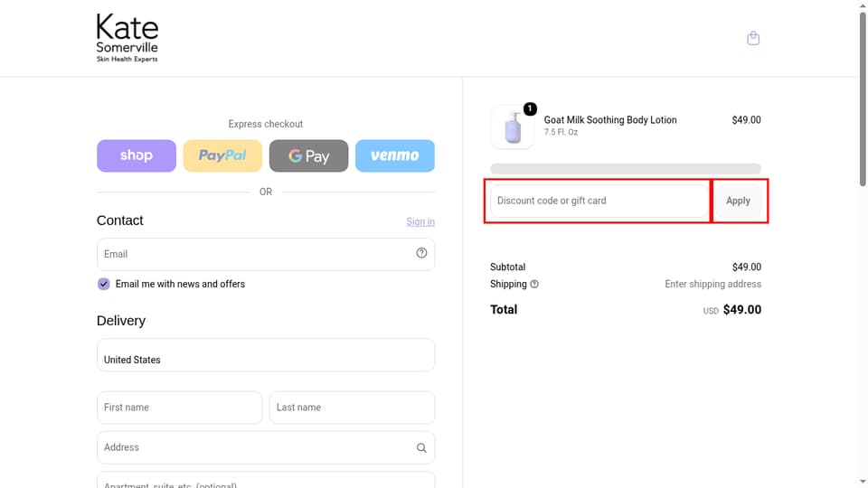The height and width of the screenshot is (488, 868).
Task: Click the Total label
Action: click(x=504, y=309)
